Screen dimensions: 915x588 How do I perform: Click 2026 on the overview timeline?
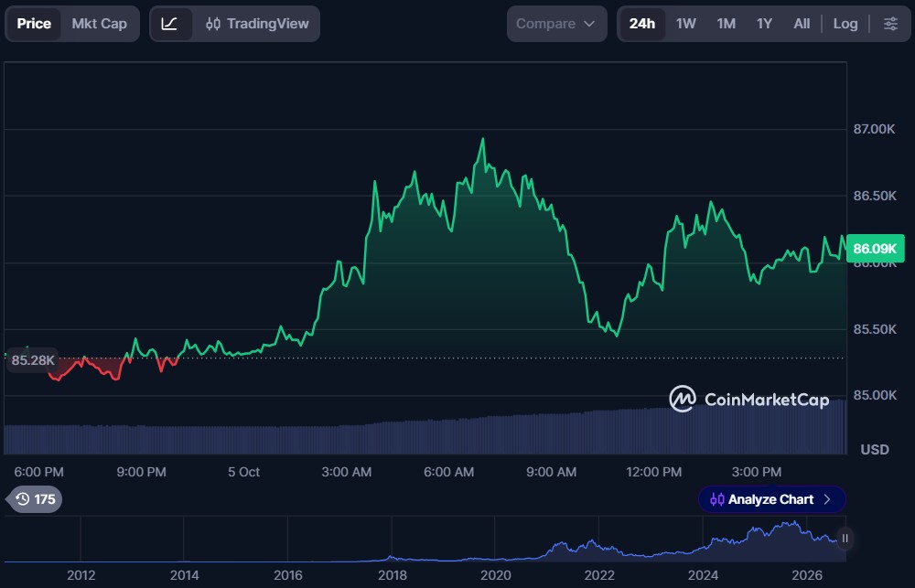coord(807,576)
